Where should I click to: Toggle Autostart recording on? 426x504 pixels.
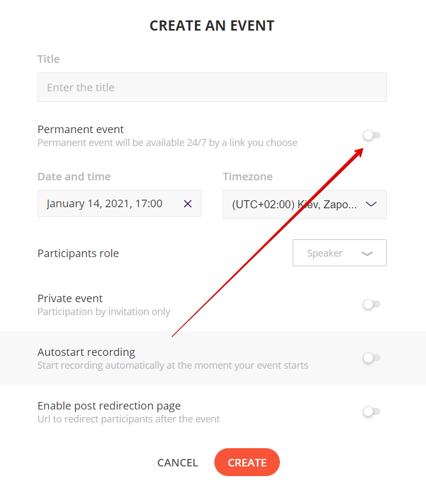point(372,358)
